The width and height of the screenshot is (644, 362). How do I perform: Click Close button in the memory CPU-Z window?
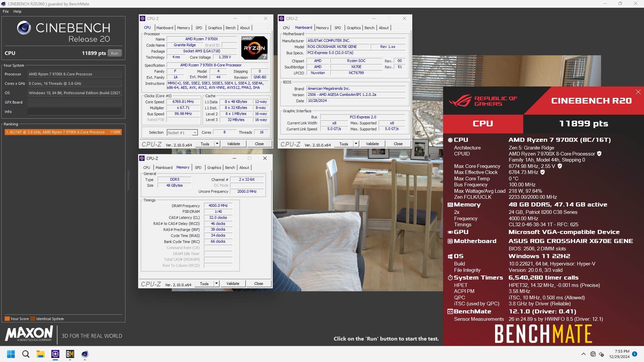coord(259,284)
